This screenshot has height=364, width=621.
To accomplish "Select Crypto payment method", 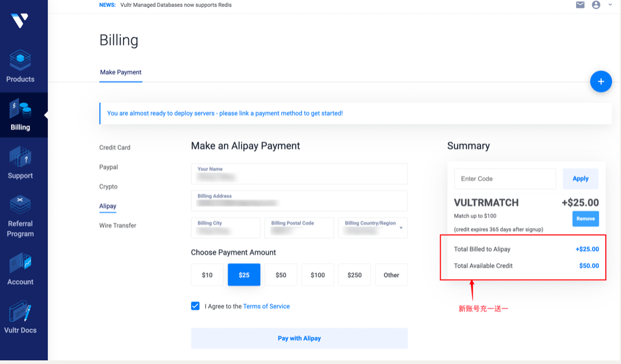I will coord(108,186).
